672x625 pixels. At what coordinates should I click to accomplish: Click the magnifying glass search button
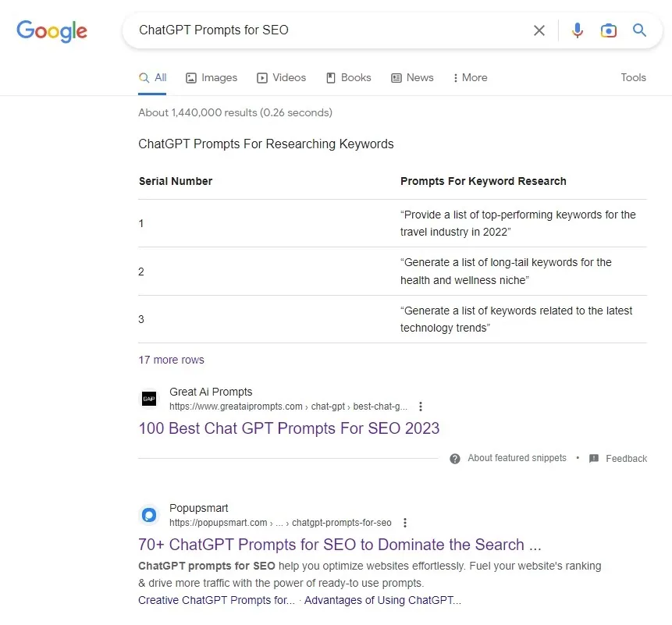(x=639, y=30)
